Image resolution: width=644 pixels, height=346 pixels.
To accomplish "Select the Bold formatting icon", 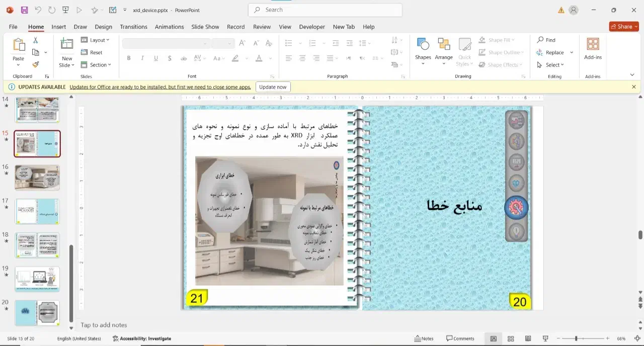I will [129, 58].
